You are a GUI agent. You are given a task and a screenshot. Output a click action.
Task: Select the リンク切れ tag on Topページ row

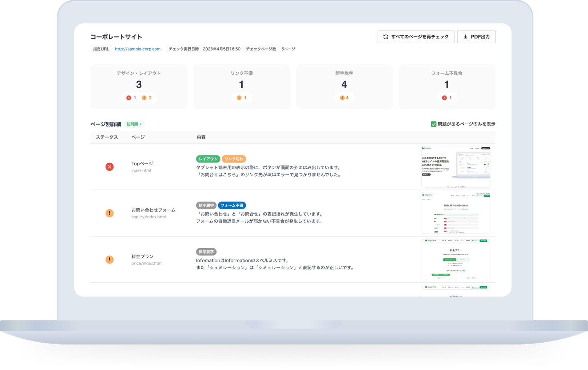pos(234,159)
